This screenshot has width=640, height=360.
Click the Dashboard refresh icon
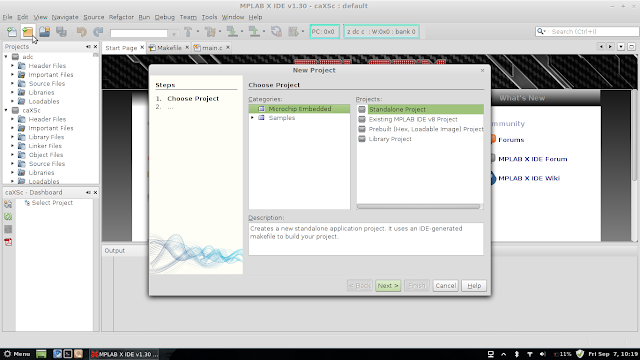coord(8,216)
